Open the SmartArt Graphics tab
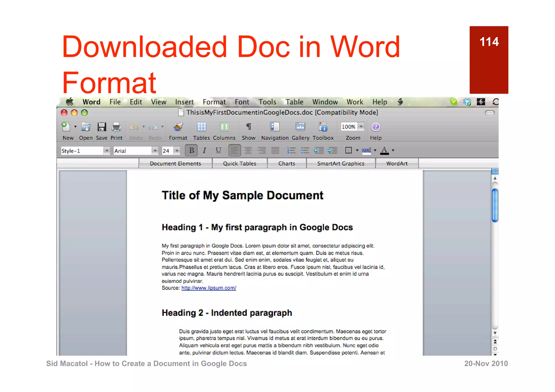Viewport: 555px width, 392px height. click(x=341, y=163)
